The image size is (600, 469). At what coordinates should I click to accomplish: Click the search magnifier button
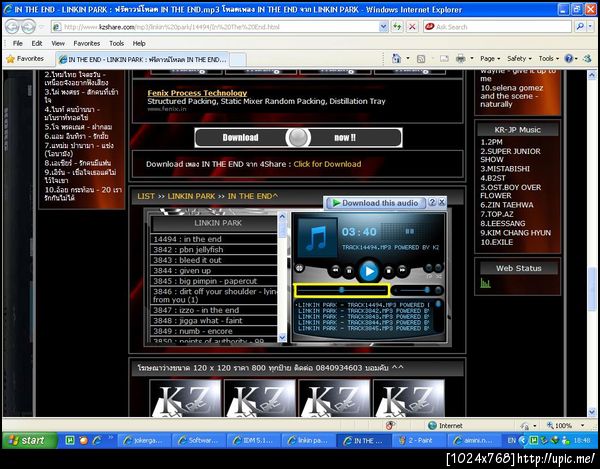coord(580,27)
